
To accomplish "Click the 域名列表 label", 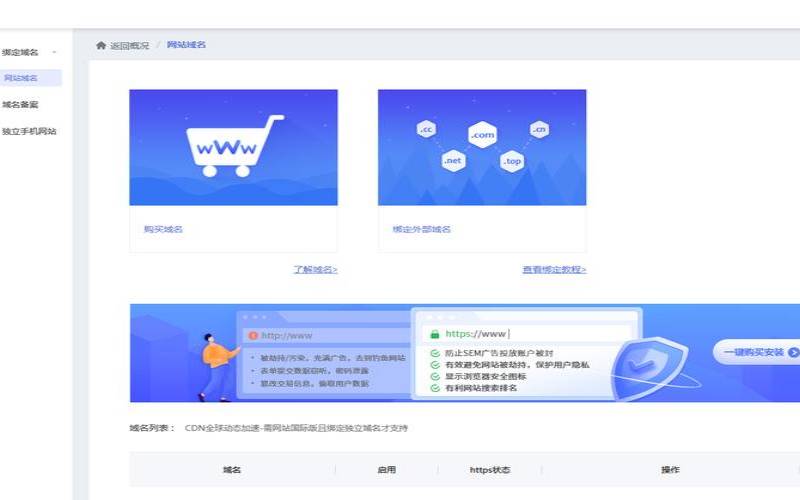I will pos(152,428).
